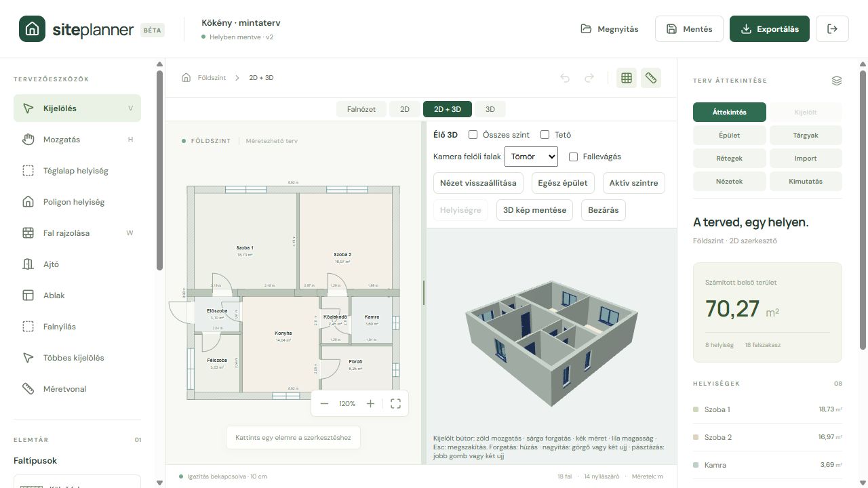Enable the Összes szint checkbox
Image resolution: width=868 pixels, height=488 pixels.
[x=473, y=135]
